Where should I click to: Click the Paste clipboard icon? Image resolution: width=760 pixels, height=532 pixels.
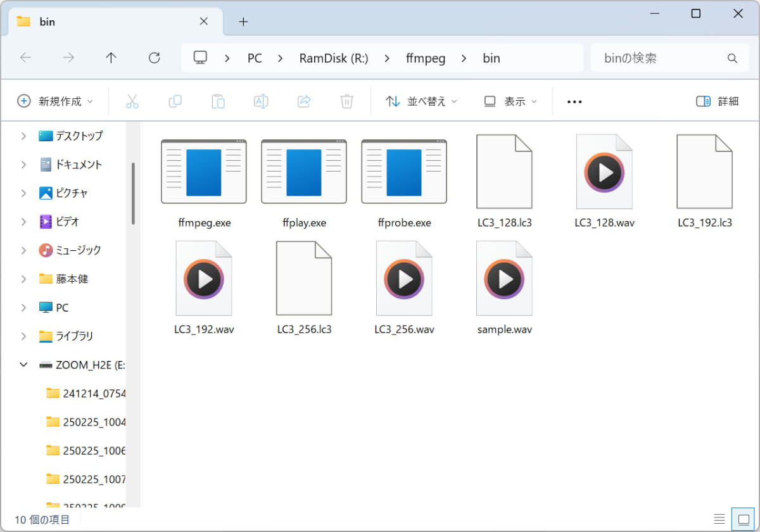[218, 101]
